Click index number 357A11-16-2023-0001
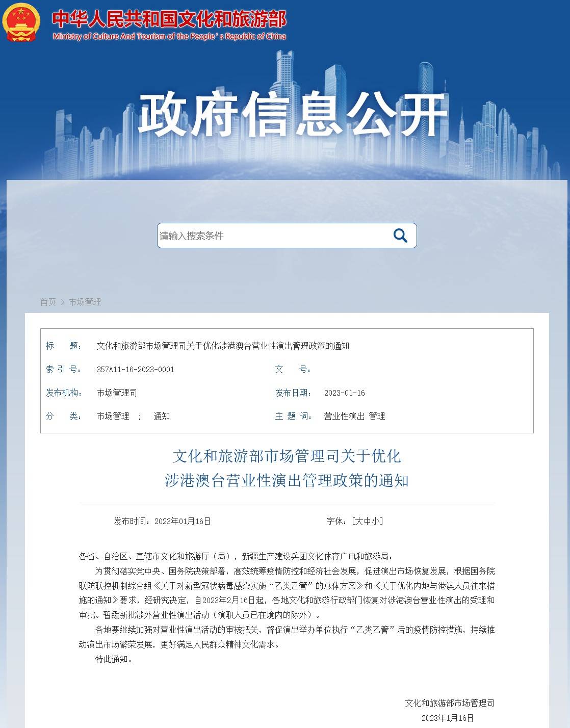Viewport: 570px width, 728px height. [136, 370]
